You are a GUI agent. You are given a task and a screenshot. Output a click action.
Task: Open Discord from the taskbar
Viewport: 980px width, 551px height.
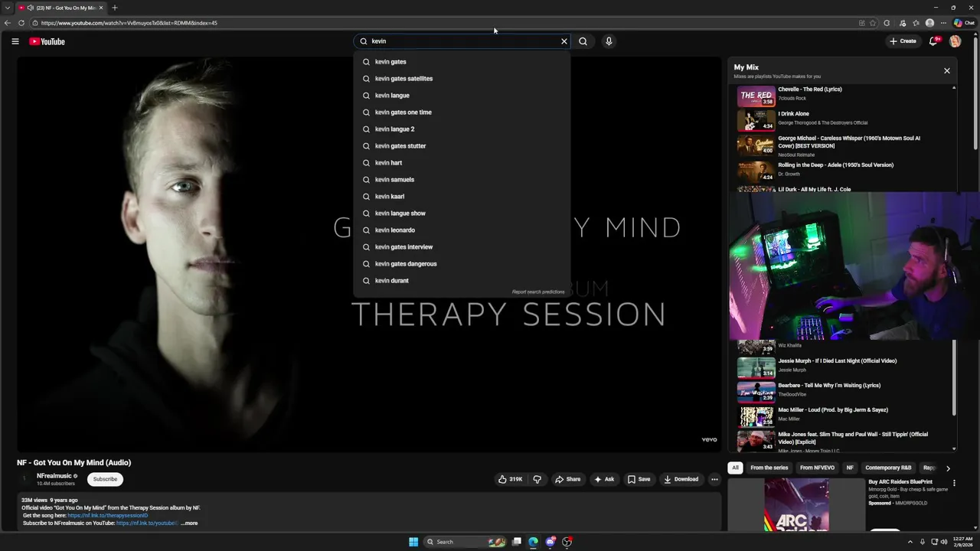(x=550, y=542)
